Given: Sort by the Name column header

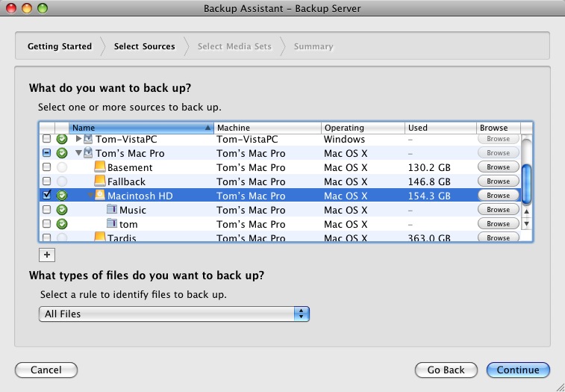Looking at the screenshot, I should 141,128.
